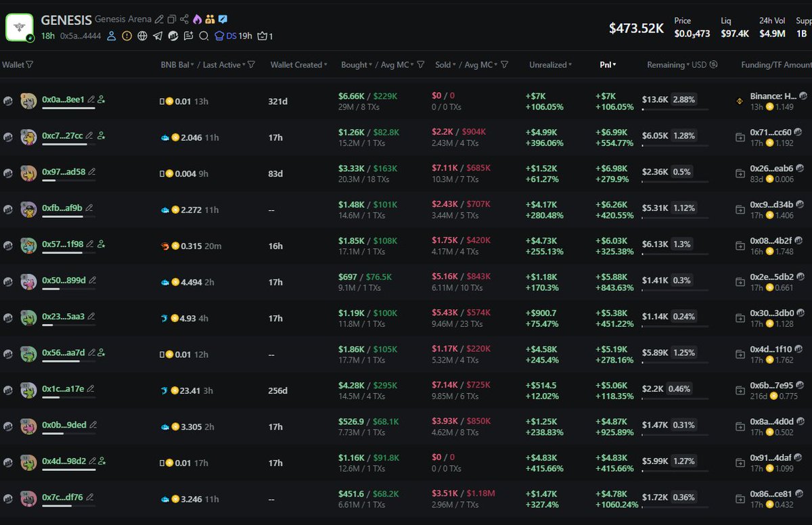Open the website globe icon in header
Screen dimensions: 812x525
pyautogui.click(x=142, y=36)
